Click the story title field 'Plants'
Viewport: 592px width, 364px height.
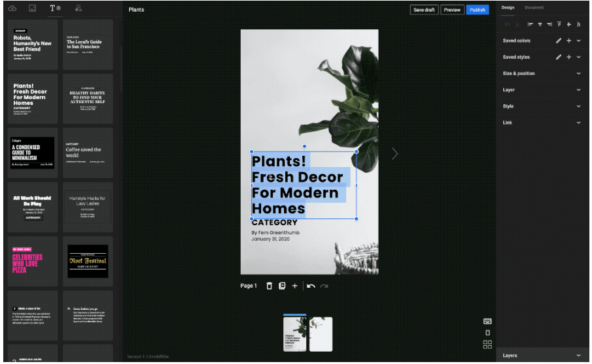pyautogui.click(x=136, y=10)
